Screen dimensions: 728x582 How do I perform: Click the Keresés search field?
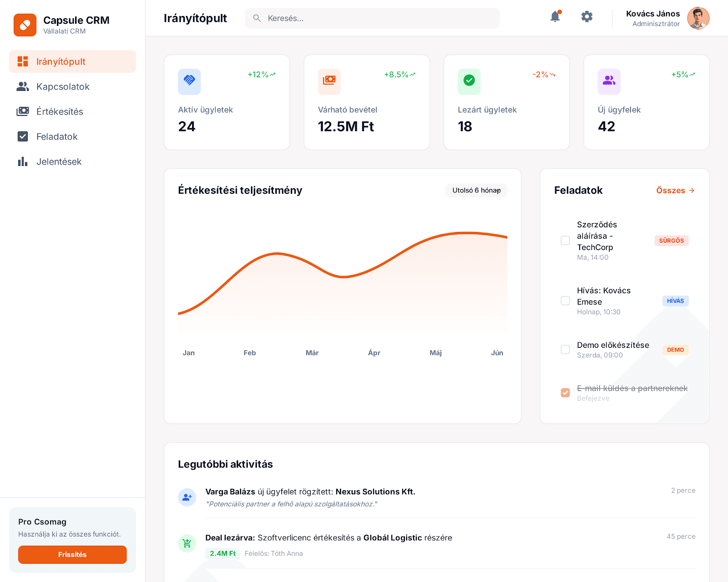372,18
